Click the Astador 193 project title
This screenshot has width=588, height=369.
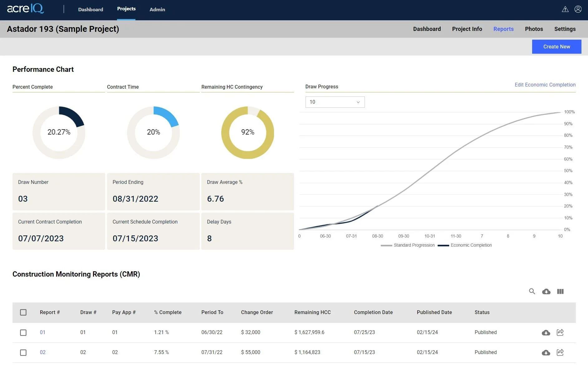point(63,29)
